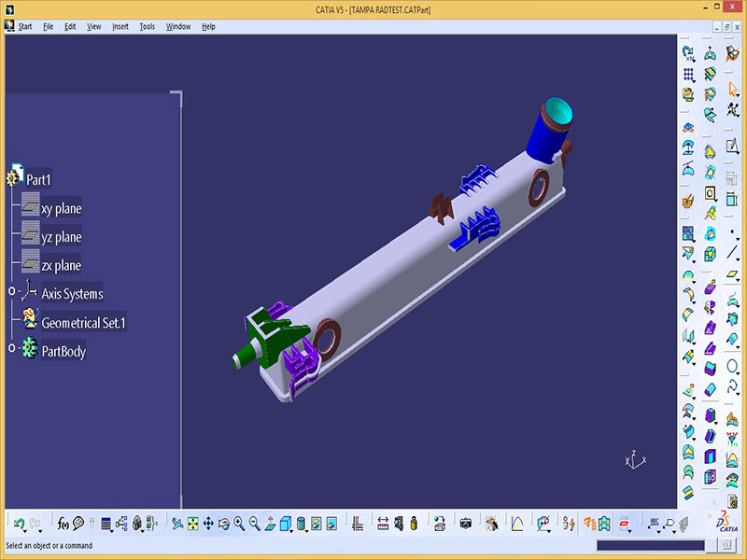Expand the Axis Systems tree node
Screen dimensions: 747x560
[12, 293]
